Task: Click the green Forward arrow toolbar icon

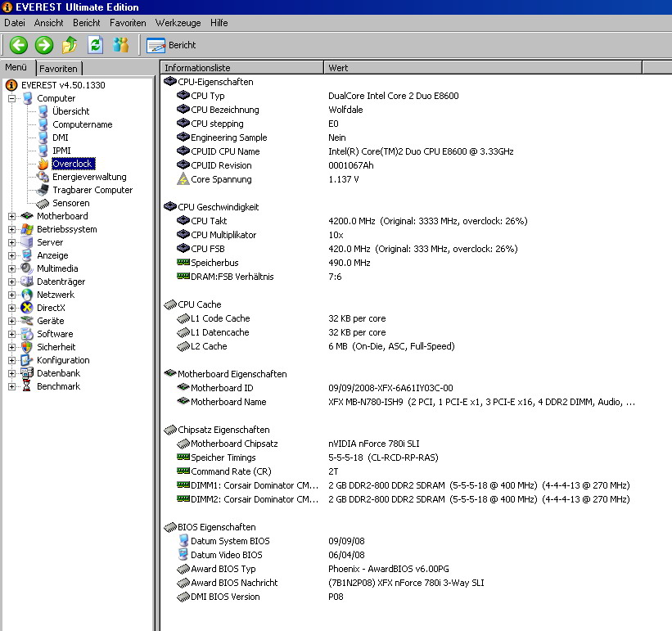Action: [44, 45]
